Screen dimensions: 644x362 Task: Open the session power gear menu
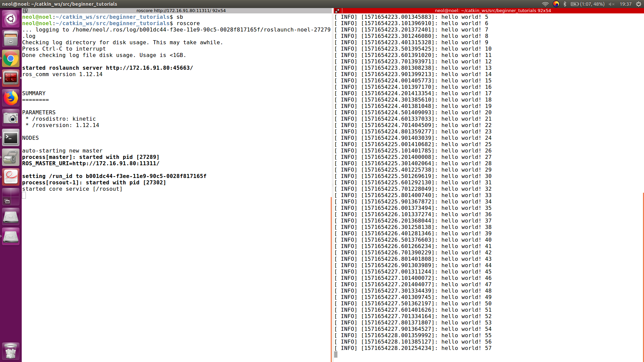(x=639, y=4)
